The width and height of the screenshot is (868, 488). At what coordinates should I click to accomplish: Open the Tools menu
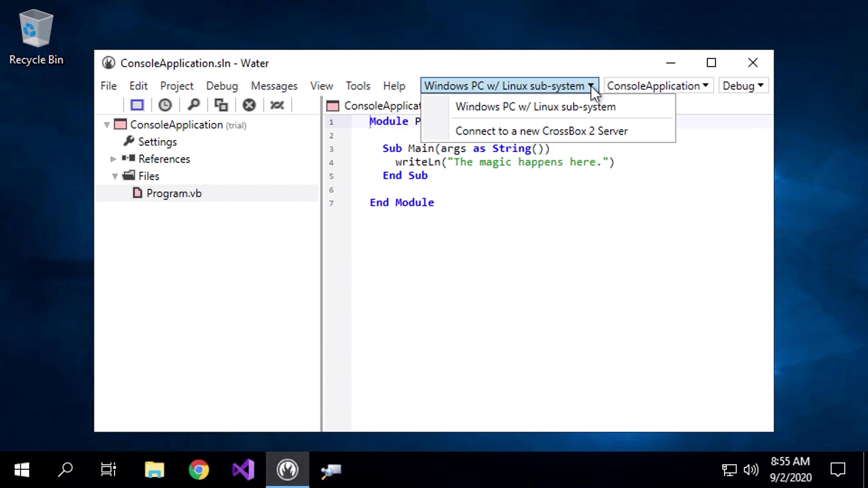(358, 86)
